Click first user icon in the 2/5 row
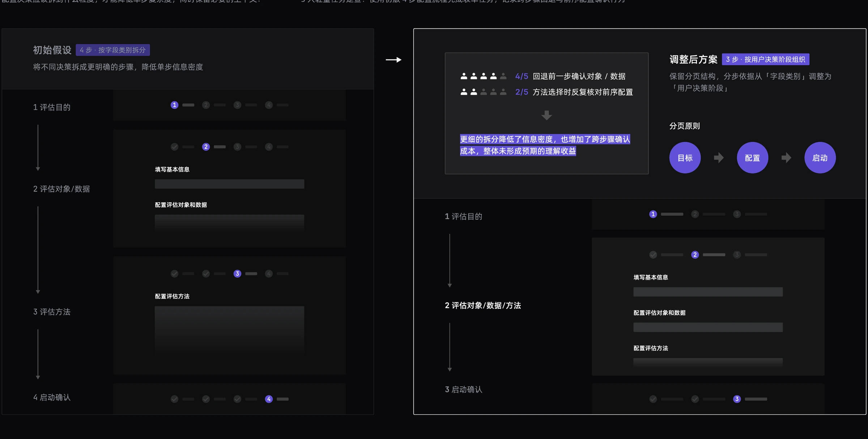The height and width of the screenshot is (439, 868). coord(464,92)
